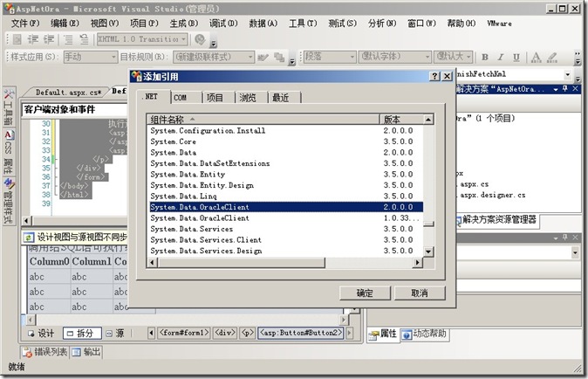
Task: Open the Solution Explorer window position dropdown arrow
Action: pos(556,89)
